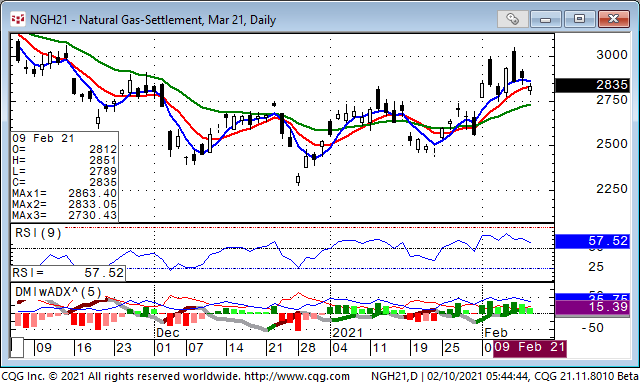Click the 16 date tick on time axis
The width and height of the screenshot is (640, 384).
(84, 348)
